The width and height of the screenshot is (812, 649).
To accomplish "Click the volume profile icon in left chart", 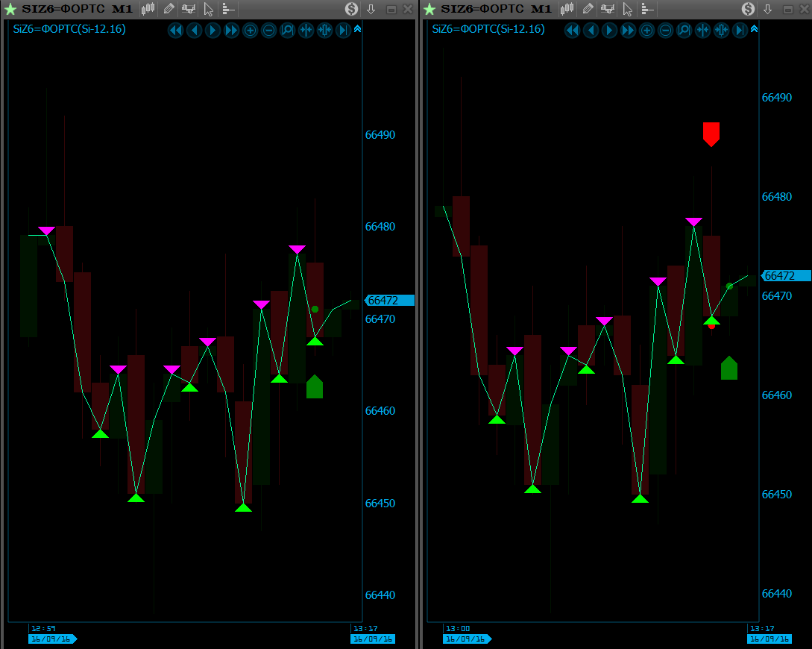I will (227, 9).
